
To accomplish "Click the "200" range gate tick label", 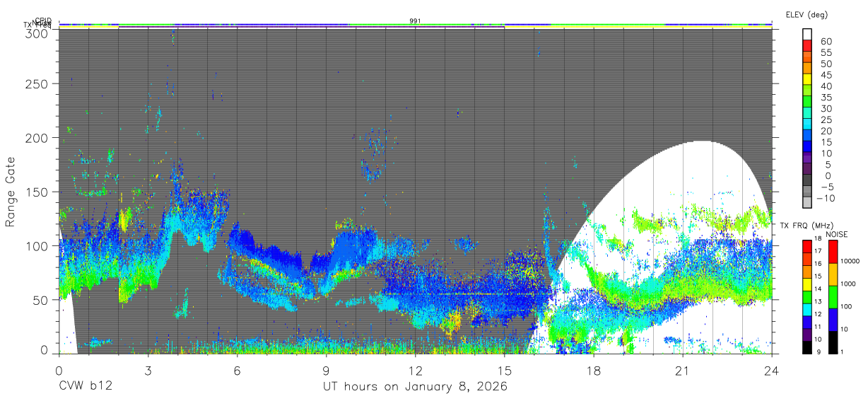I will pyautogui.click(x=37, y=138).
